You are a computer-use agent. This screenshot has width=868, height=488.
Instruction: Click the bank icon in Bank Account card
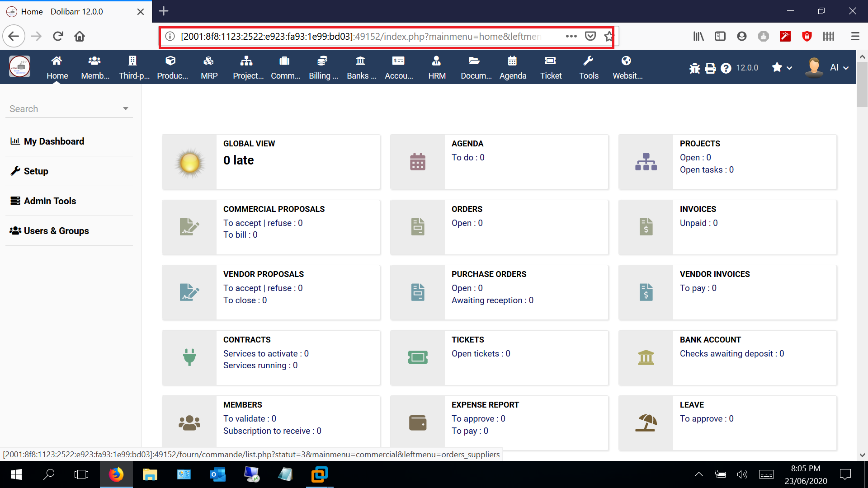pos(646,357)
